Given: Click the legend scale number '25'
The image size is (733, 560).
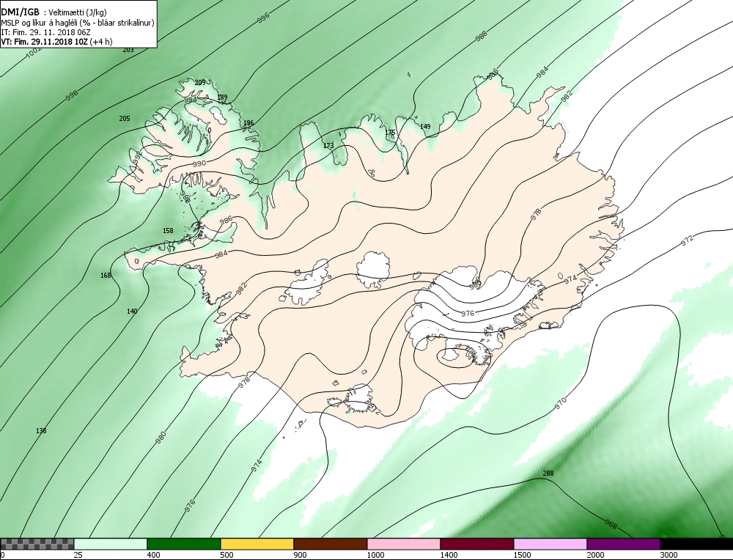Looking at the screenshot, I should pyautogui.click(x=78, y=556).
